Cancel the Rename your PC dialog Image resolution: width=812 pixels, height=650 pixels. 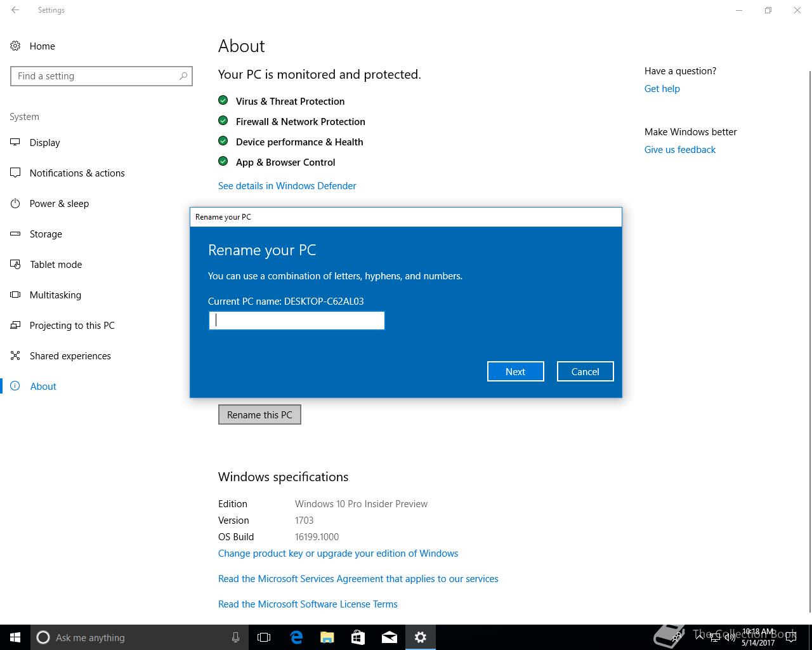pos(585,371)
